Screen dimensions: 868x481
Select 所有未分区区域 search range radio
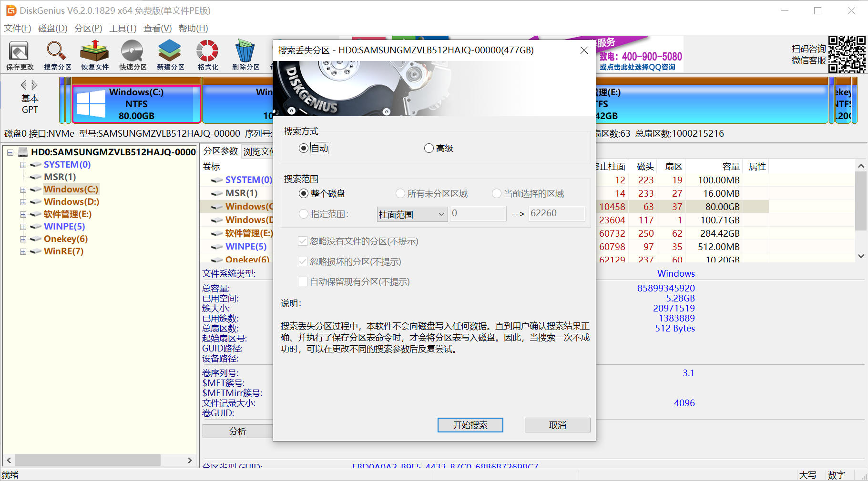400,193
